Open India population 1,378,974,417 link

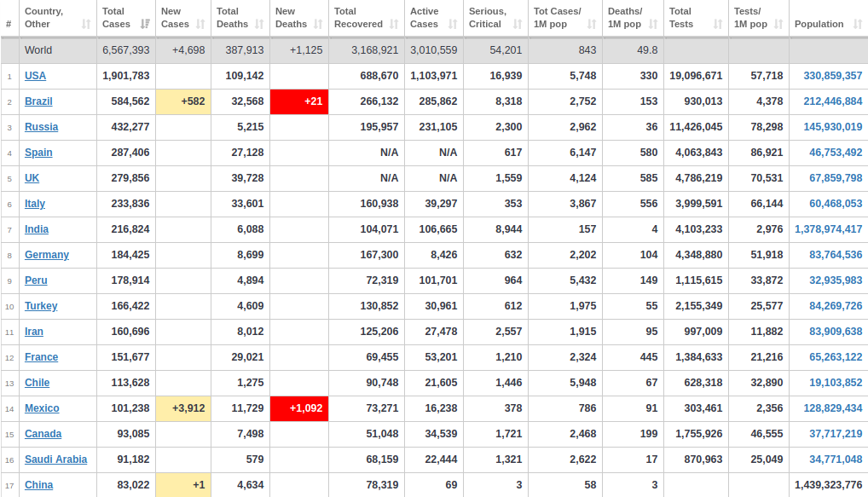[x=828, y=229]
